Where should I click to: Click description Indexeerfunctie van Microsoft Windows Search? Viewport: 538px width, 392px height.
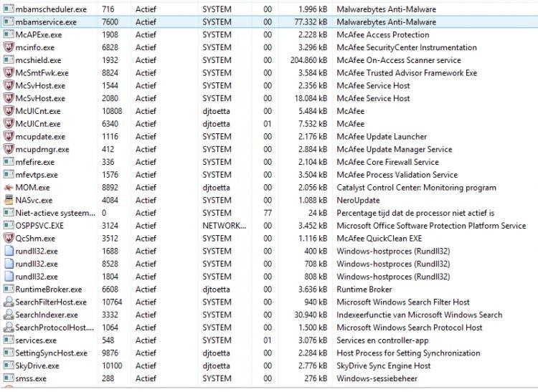click(420, 315)
